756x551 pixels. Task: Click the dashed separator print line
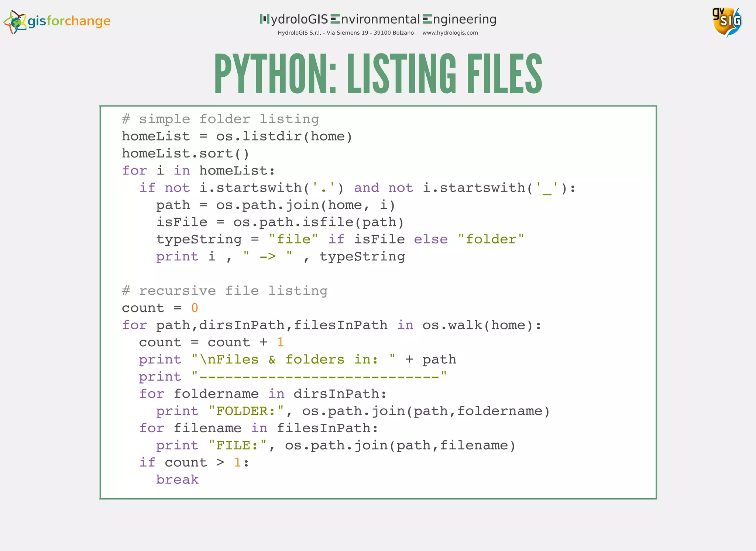293,377
